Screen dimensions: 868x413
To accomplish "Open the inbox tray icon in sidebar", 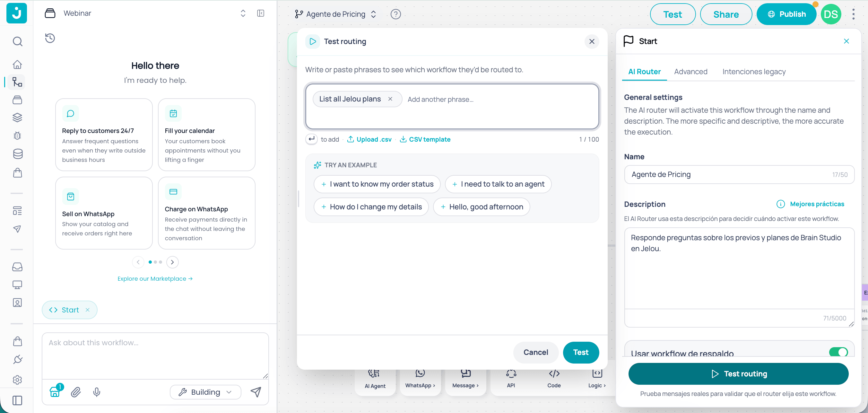I will (17, 267).
